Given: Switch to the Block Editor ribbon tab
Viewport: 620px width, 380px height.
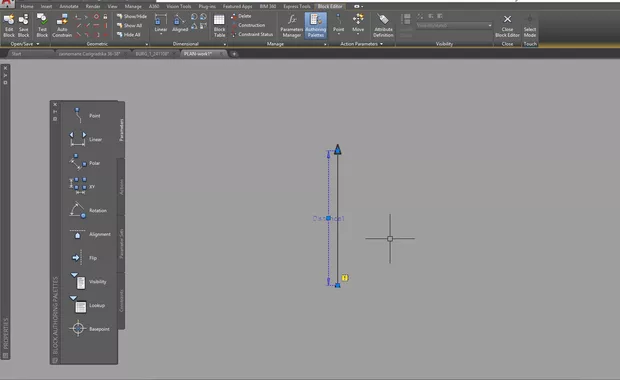Looking at the screenshot, I should (x=330, y=6).
